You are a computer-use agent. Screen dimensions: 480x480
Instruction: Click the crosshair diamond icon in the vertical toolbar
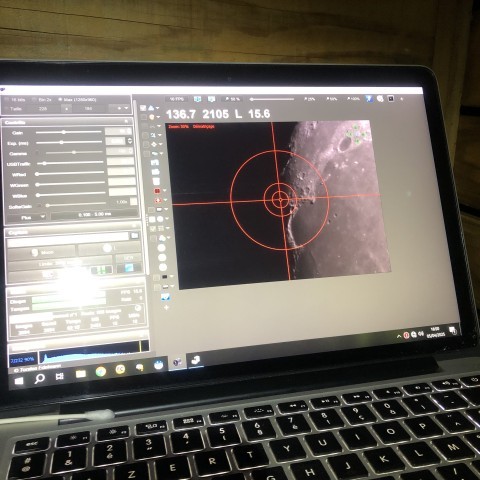tap(154, 144)
